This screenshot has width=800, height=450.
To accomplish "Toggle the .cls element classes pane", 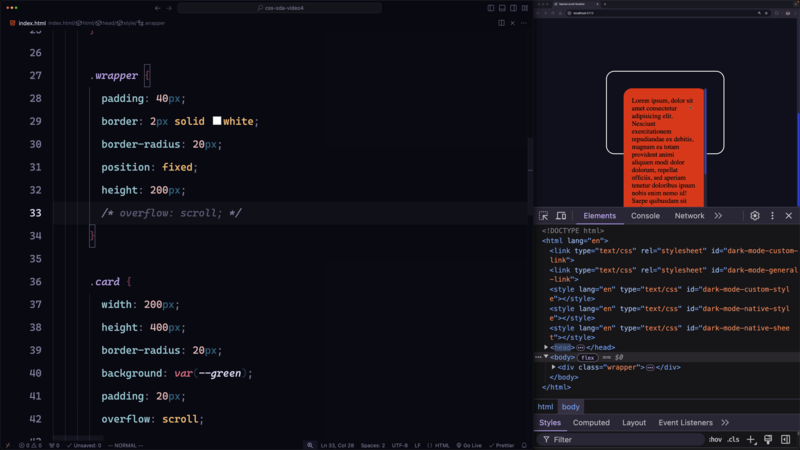I will [733, 439].
